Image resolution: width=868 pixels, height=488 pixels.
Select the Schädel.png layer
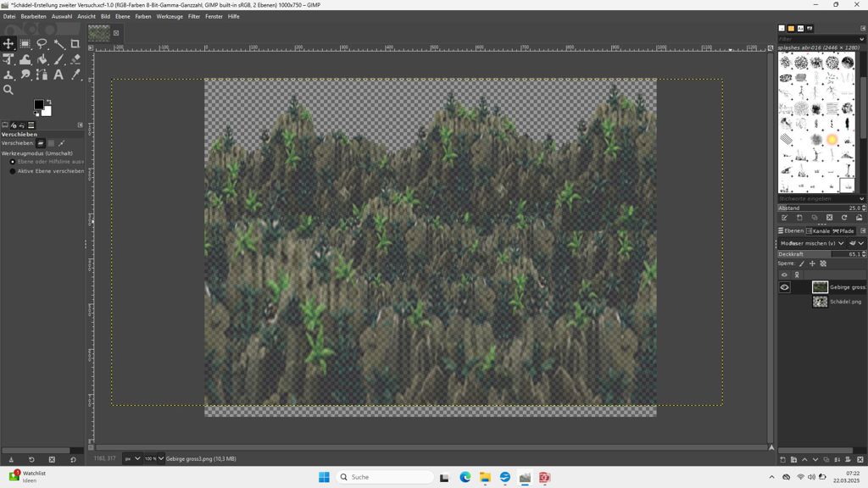tap(844, 302)
